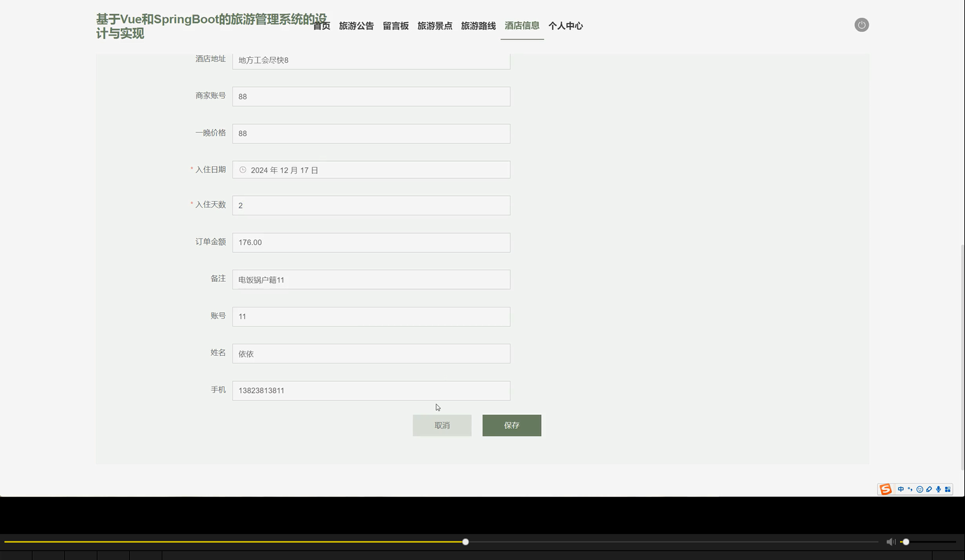Focus the 入住天数 input field
The image size is (965, 560).
pyautogui.click(x=371, y=205)
